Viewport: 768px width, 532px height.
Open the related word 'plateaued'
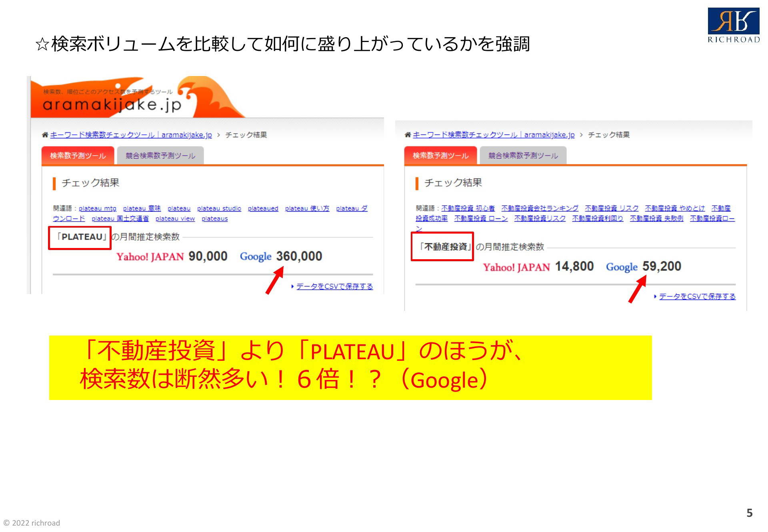point(263,208)
